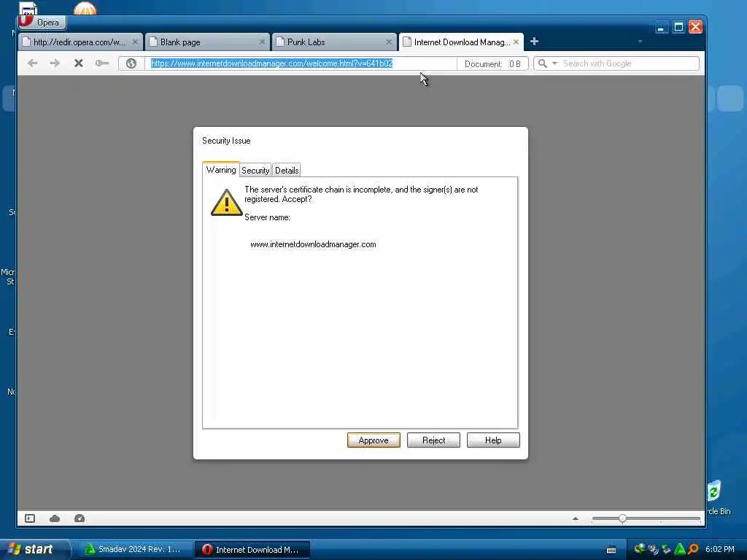The width and height of the screenshot is (747, 560).
Task: Click the address bar URL field
Action: click(x=300, y=63)
